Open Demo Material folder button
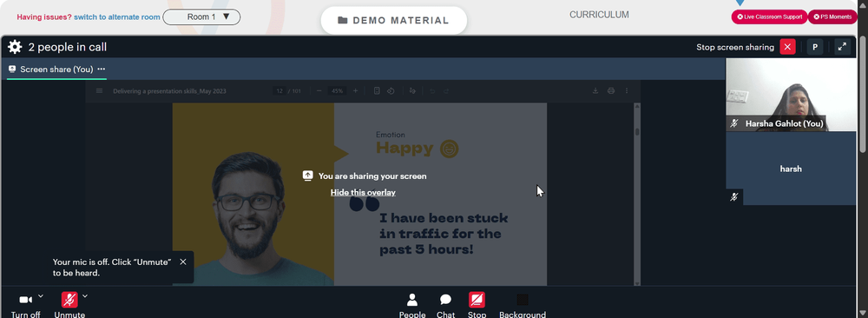The height and width of the screenshot is (318, 868). point(393,21)
